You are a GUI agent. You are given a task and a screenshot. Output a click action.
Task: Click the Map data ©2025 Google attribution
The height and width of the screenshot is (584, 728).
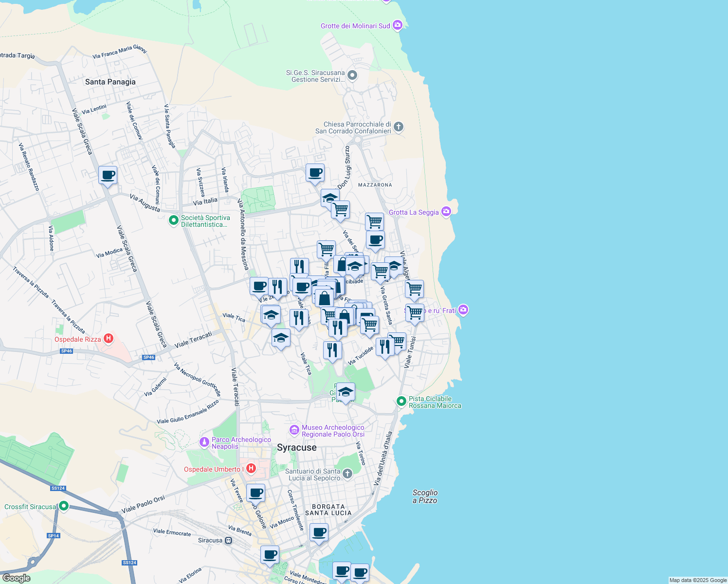point(698,580)
